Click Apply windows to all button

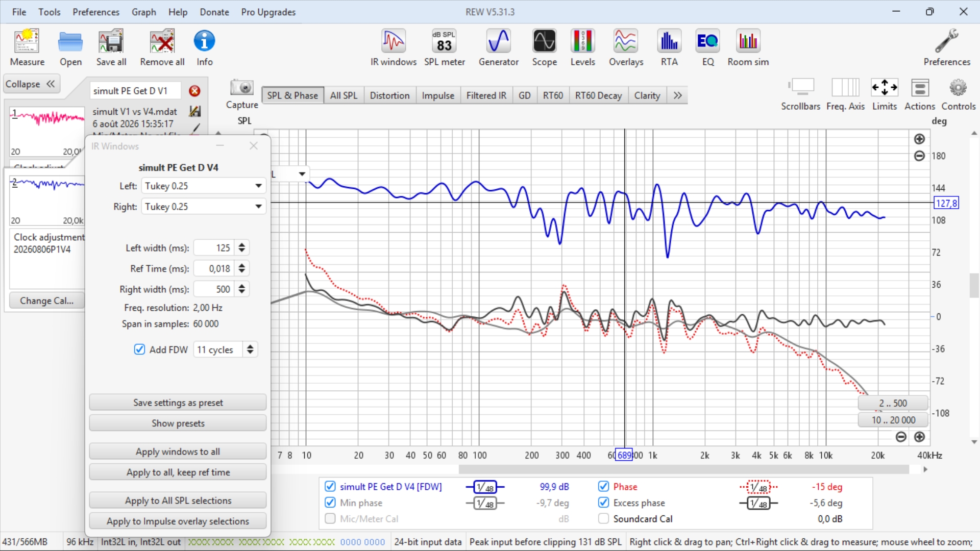point(178,452)
